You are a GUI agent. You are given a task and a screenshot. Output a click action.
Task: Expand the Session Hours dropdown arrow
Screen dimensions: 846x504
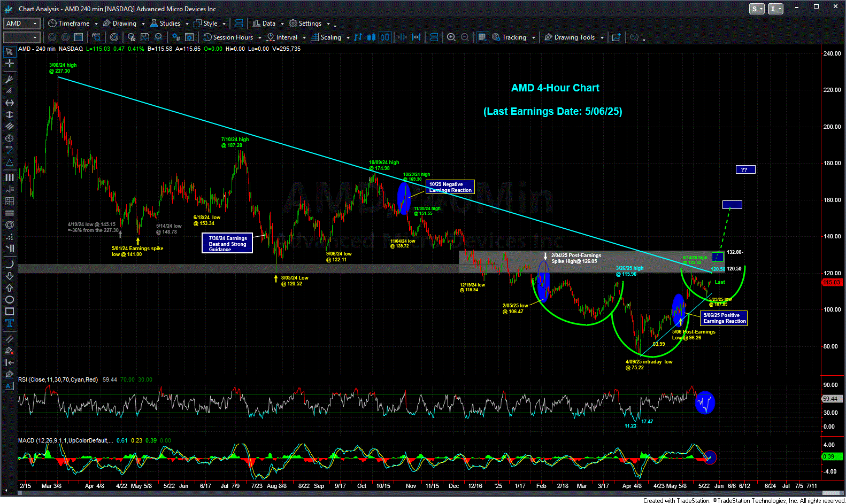[x=260, y=37]
